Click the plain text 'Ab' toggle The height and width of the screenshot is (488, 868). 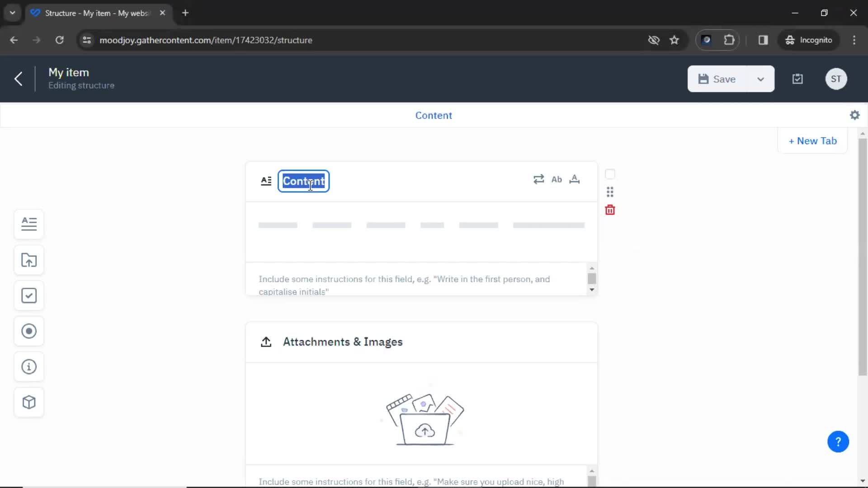(x=556, y=179)
